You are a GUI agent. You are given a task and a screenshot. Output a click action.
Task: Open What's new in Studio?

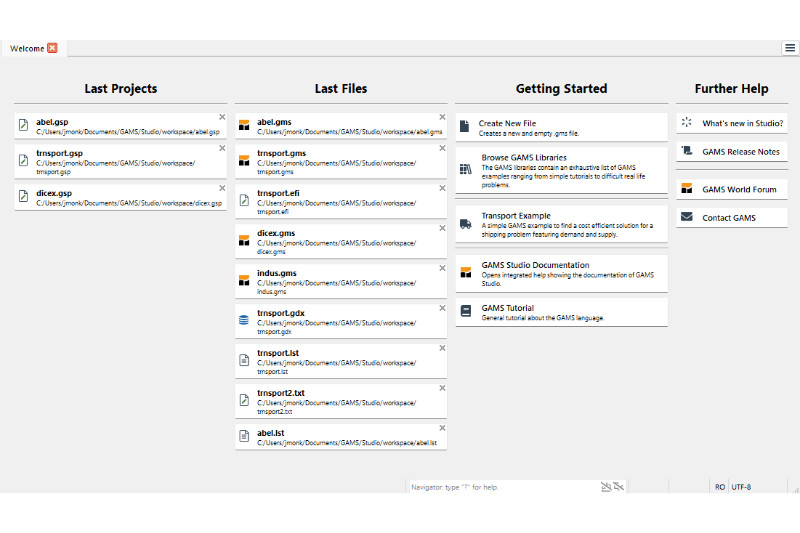pos(732,123)
